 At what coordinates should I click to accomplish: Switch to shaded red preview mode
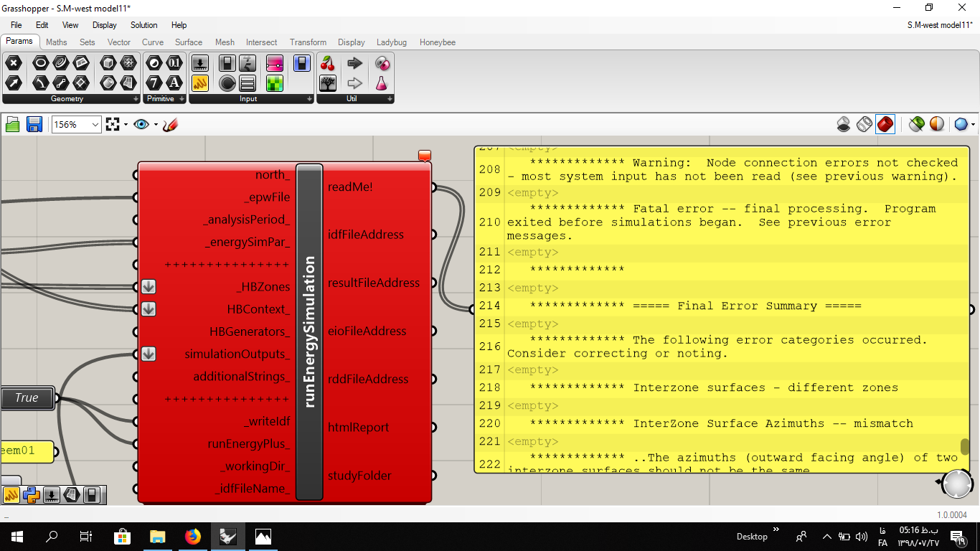pos(885,125)
